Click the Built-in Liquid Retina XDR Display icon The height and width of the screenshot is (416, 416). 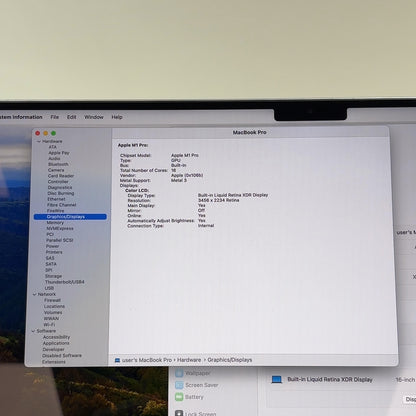[276, 379]
